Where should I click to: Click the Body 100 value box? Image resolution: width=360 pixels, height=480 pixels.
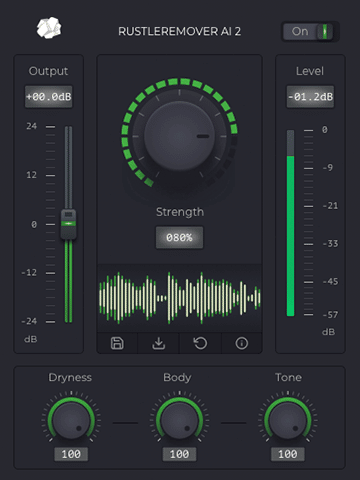[179, 454]
